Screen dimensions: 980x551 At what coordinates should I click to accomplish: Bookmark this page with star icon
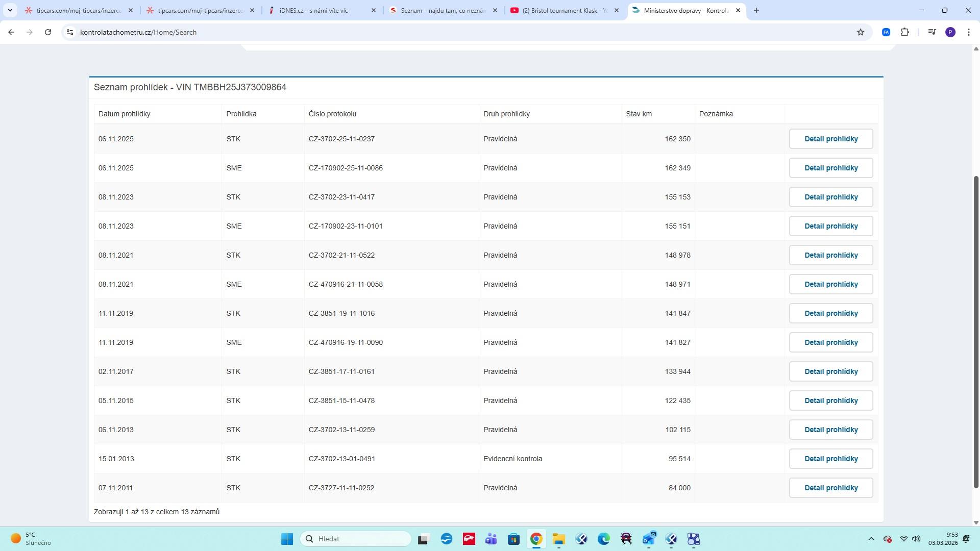pyautogui.click(x=861, y=32)
